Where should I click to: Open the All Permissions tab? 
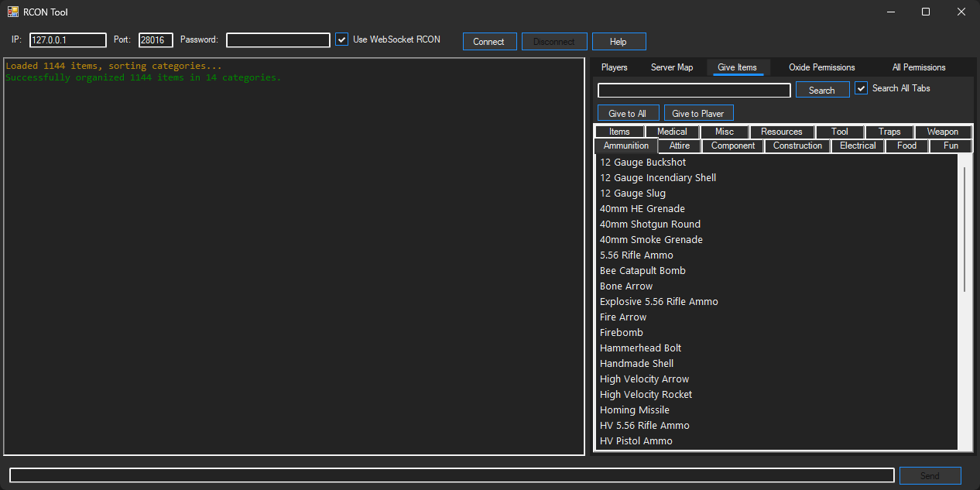[x=918, y=67]
